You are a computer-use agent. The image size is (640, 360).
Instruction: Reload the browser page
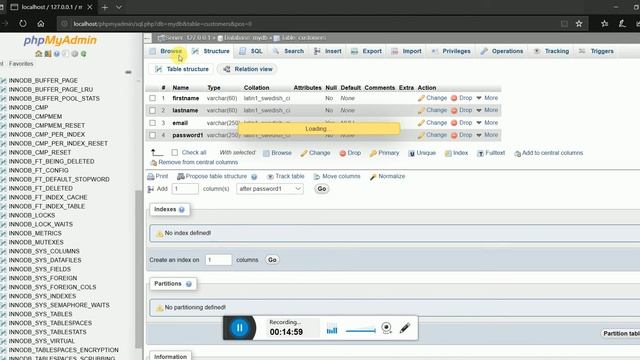tap(23, 24)
